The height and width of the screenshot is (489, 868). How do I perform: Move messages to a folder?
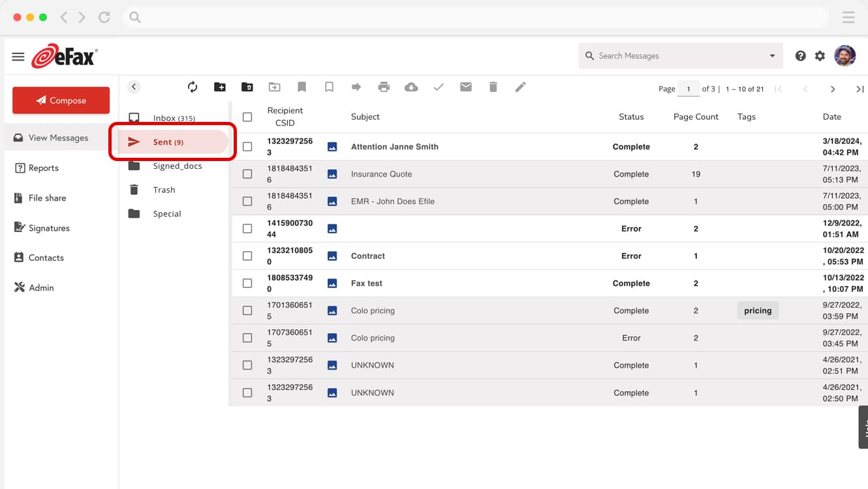[x=275, y=86]
